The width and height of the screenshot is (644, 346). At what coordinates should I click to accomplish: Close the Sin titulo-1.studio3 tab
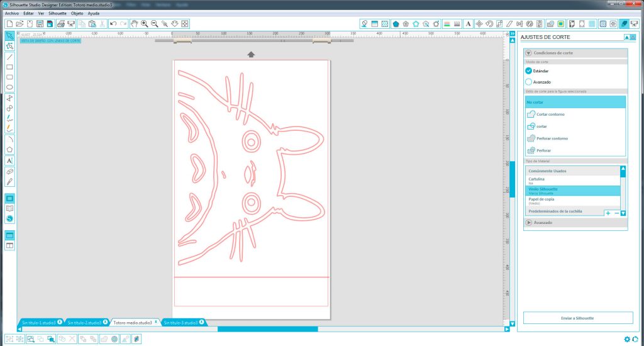point(60,322)
